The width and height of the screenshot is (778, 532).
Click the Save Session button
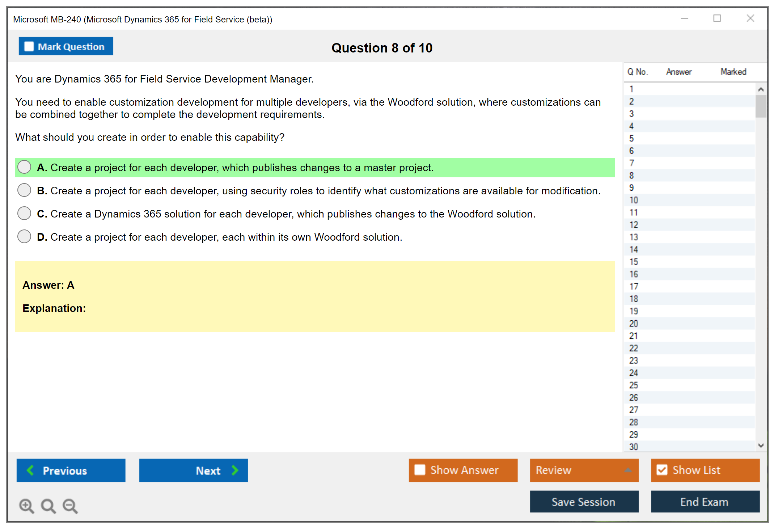[584, 502]
